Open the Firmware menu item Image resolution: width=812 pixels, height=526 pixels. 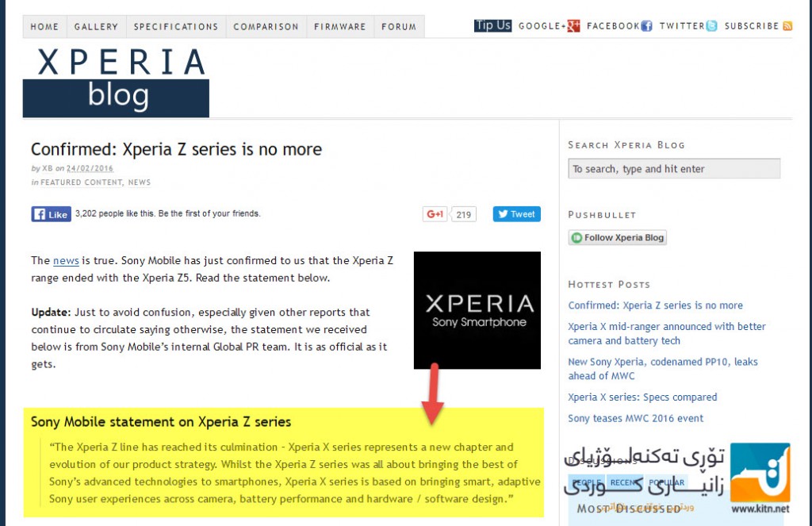[340, 26]
